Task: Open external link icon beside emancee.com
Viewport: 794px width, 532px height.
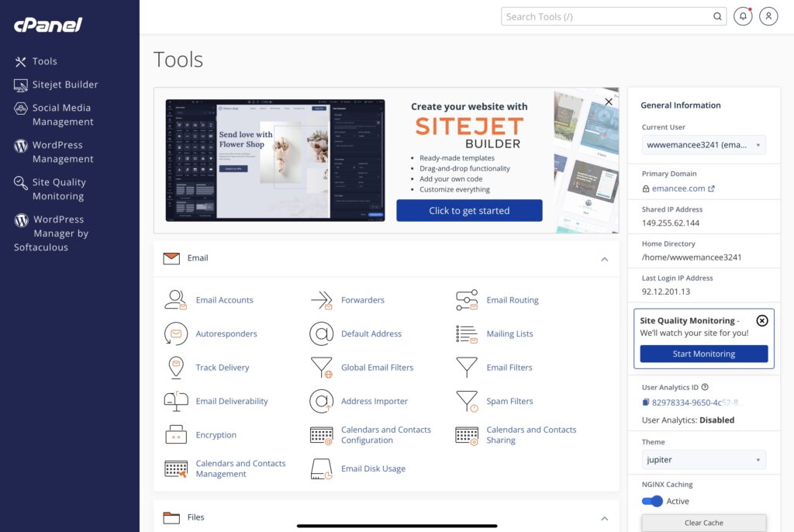Action: (712, 188)
